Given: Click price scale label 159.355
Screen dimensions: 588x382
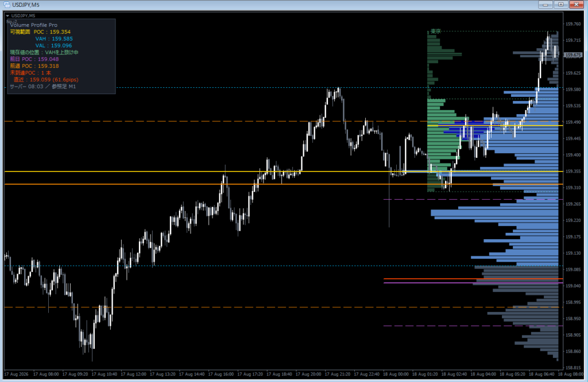Looking at the screenshot, I should (573, 171).
